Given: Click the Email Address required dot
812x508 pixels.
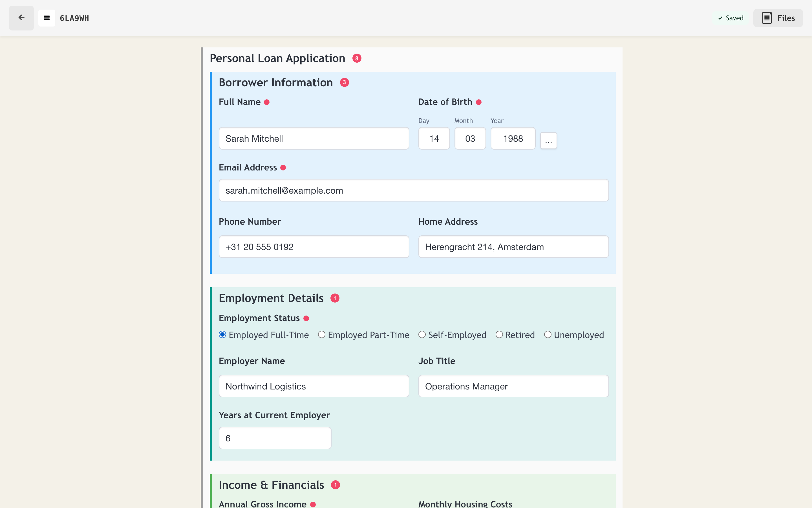Looking at the screenshot, I should point(283,168).
